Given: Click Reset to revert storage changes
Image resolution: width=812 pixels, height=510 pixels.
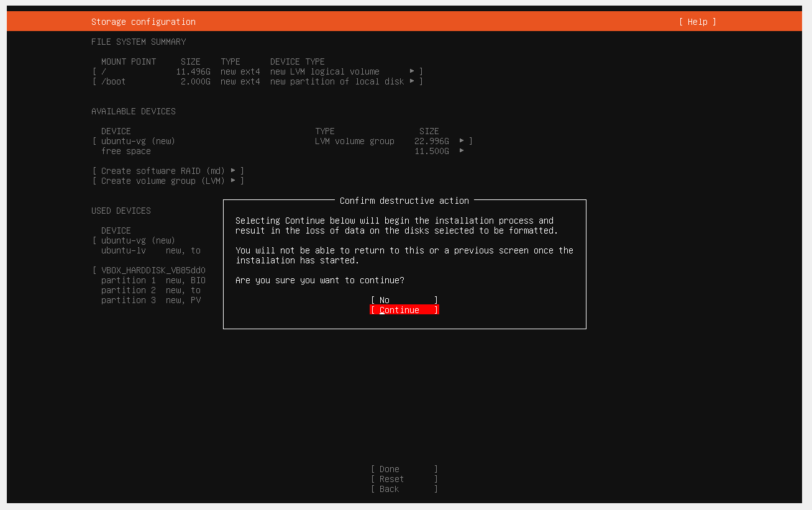Looking at the screenshot, I should 404,479.
